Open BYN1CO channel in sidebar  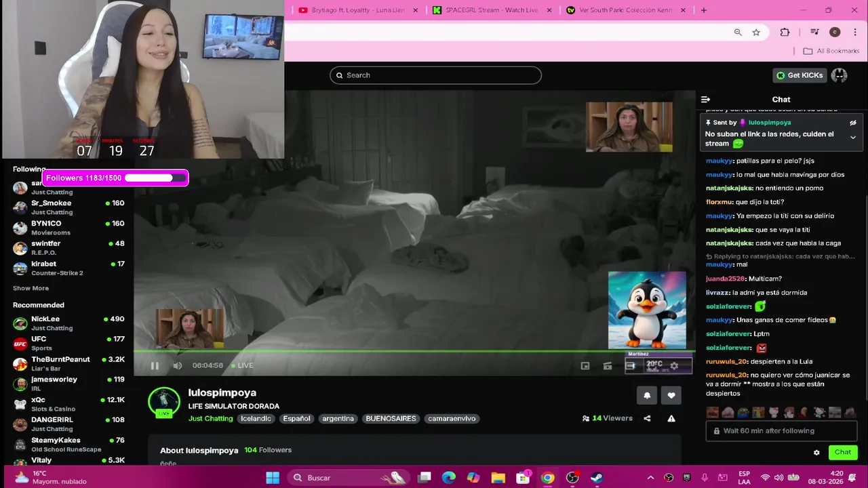[68, 228]
